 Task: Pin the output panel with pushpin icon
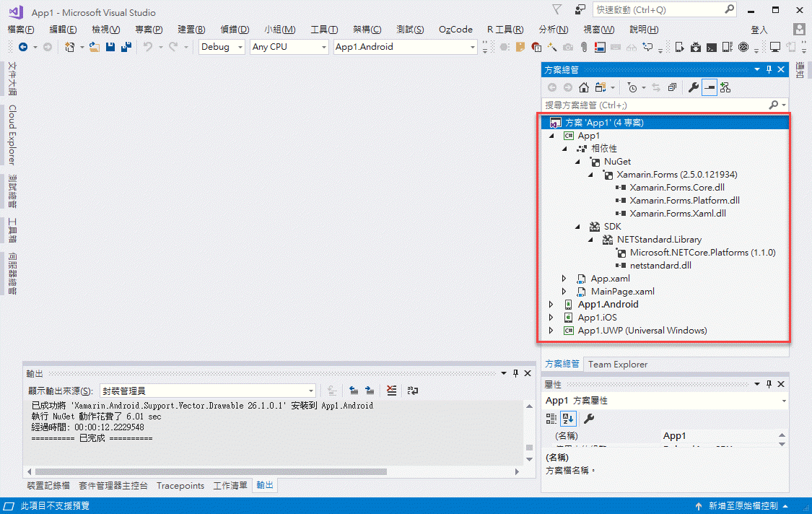coord(515,373)
